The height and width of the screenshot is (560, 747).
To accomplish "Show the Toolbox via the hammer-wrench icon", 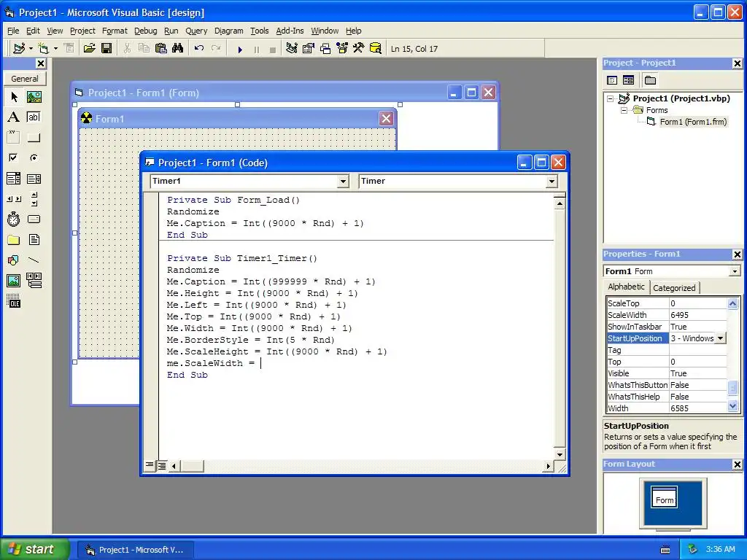I will coord(359,49).
